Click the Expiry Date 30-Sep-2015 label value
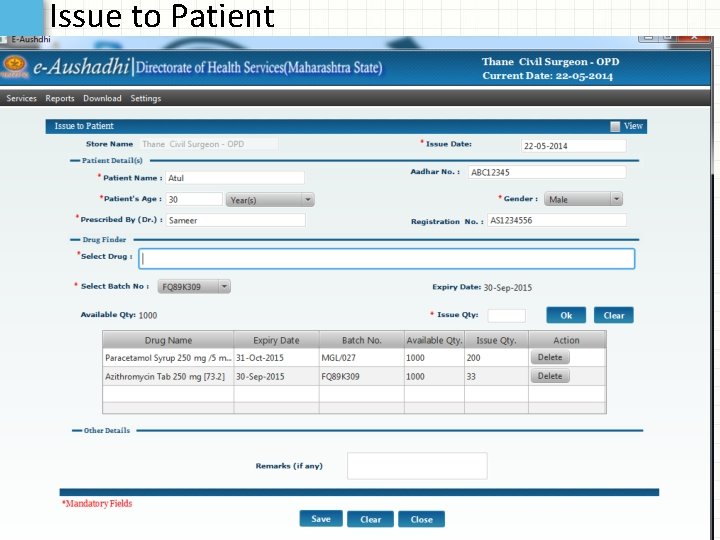This screenshot has height=540, width=720. click(508, 288)
